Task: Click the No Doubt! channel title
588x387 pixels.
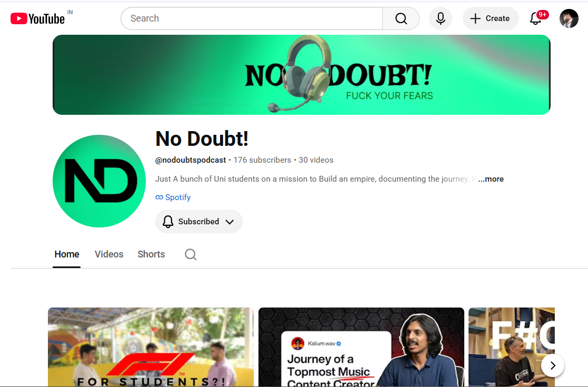Action: tap(202, 139)
